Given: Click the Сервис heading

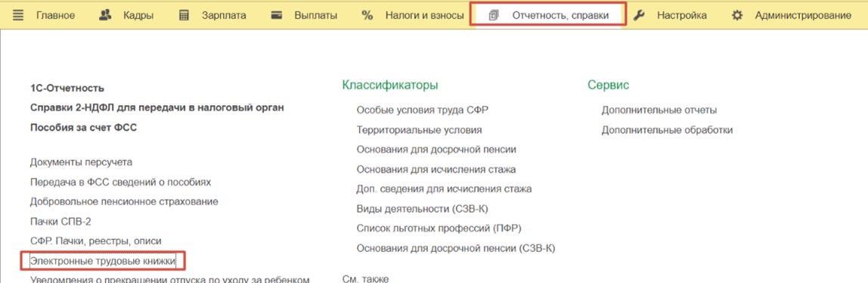Looking at the screenshot, I should (x=609, y=86).
